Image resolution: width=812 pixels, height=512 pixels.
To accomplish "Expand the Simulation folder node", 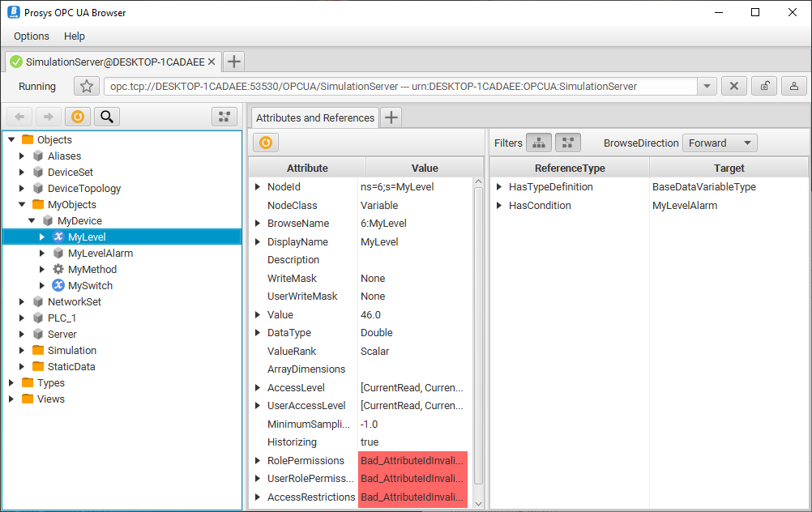I will click(22, 351).
